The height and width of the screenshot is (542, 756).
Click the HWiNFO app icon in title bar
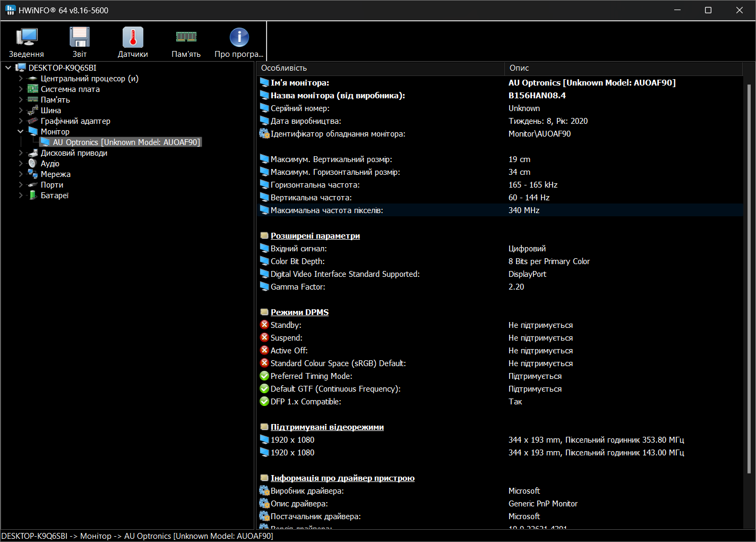pos(10,10)
